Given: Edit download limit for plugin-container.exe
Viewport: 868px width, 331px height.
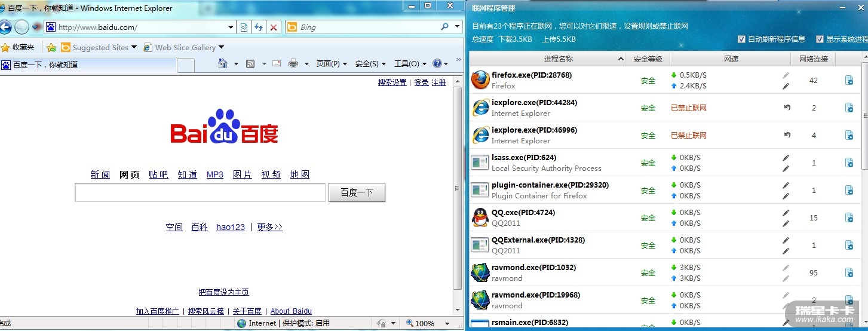Looking at the screenshot, I should click(786, 185).
